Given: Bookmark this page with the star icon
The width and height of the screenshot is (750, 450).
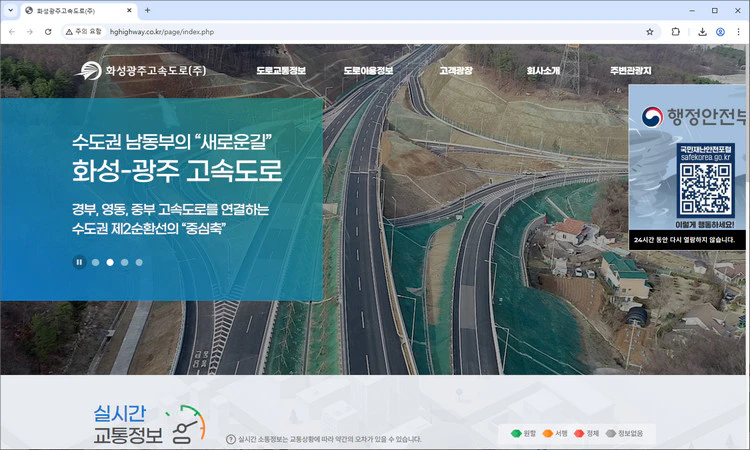Looking at the screenshot, I should coord(649,32).
